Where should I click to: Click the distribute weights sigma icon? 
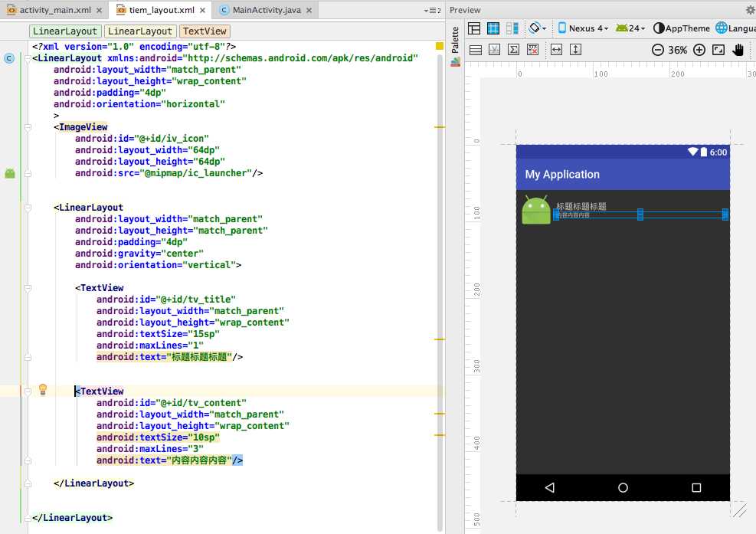click(513, 50)
